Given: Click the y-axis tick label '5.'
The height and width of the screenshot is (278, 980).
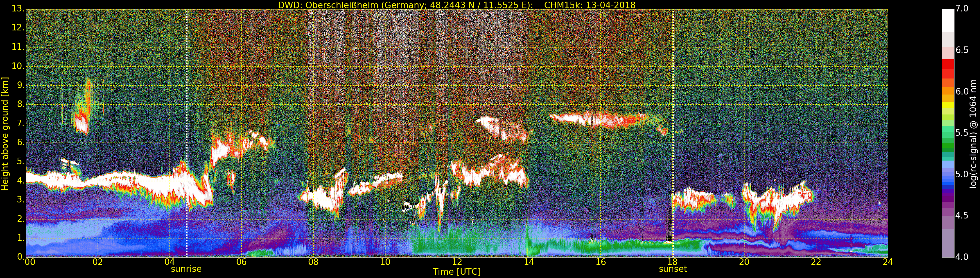Looking at the screenshot, I should [x=20, y=162].
